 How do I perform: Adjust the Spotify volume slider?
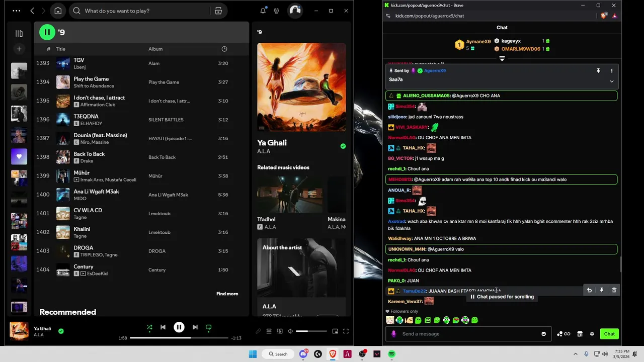[x=310, y=331]
